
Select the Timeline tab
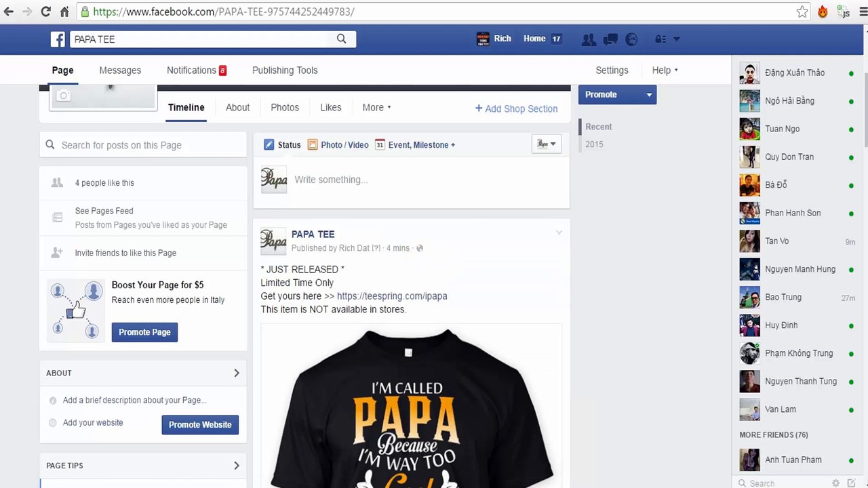click(186, 107)
